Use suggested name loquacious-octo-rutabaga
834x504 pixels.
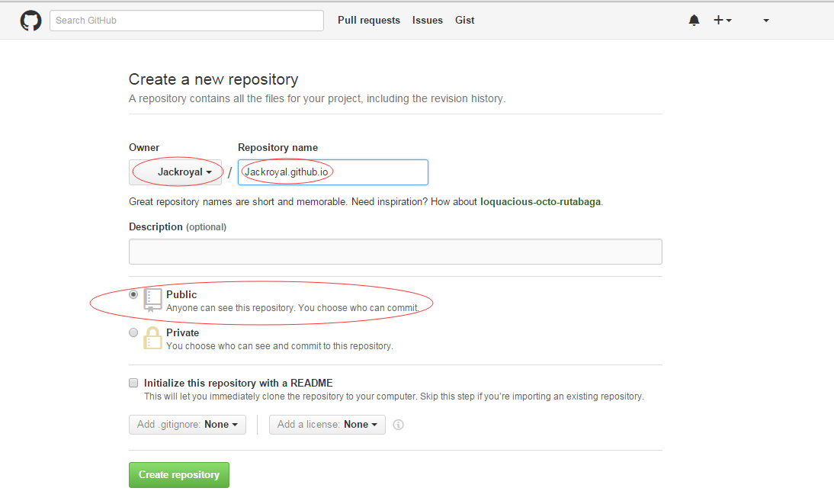(540, 202)
